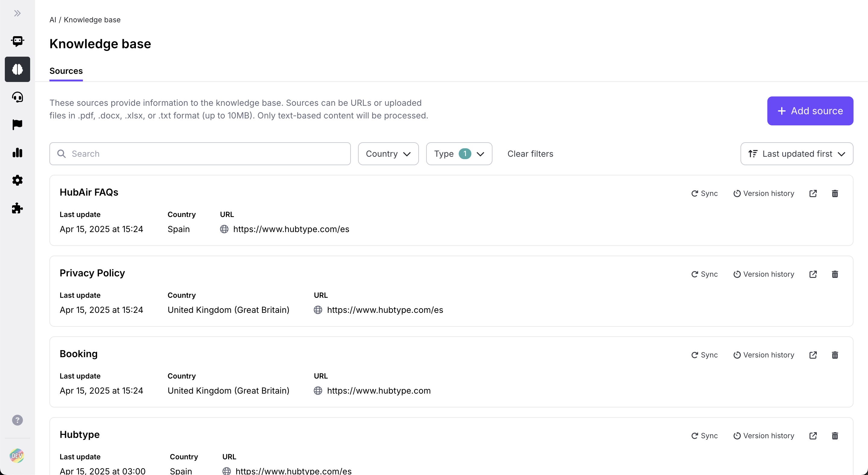The width and height of the screenshot is (868, 475).
Task: Expand the collapsed sidebar with double chevron
Action: 17,14
